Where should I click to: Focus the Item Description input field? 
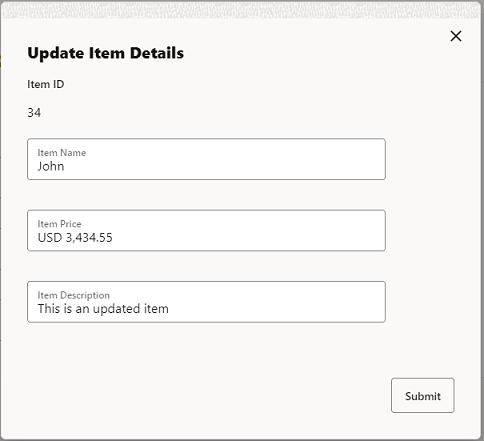tap(206, 302)
